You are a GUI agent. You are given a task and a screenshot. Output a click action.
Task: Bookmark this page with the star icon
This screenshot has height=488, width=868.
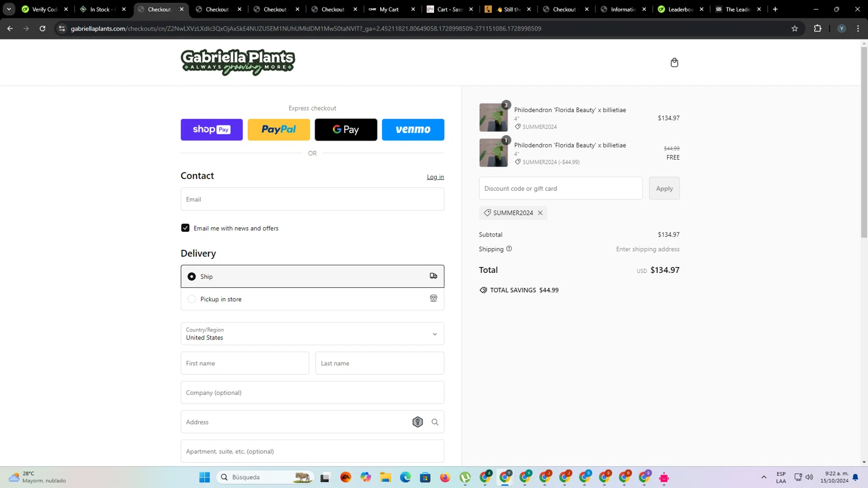(x=795, y=28)
